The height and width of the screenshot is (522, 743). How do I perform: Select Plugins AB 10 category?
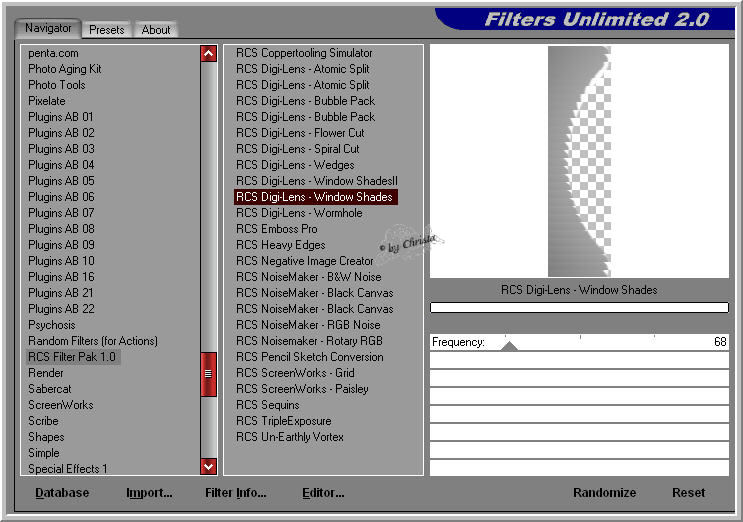[61, 261]
